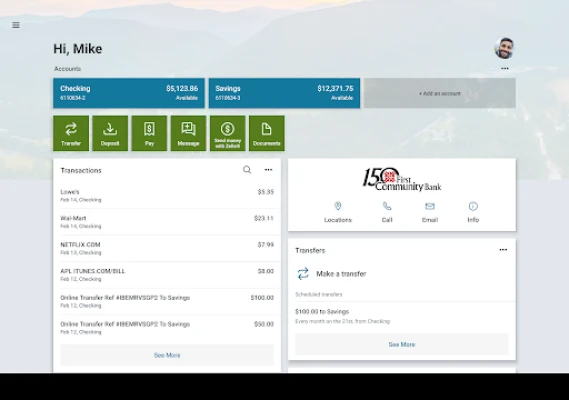The height and width of the screenshot is (400, 569).
Task: Click the Email envelope icon
Action: point(430,206)
